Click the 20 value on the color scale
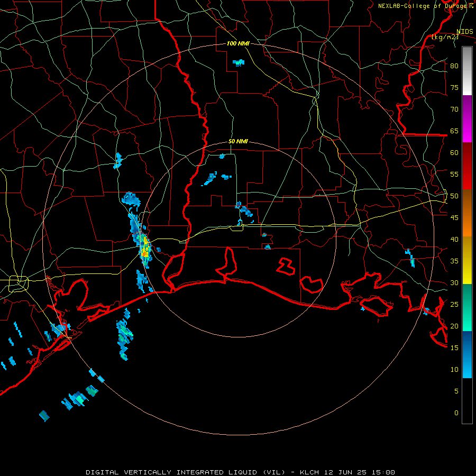The height and width of the screenshot is (476, 476). [x=454, y=326]
